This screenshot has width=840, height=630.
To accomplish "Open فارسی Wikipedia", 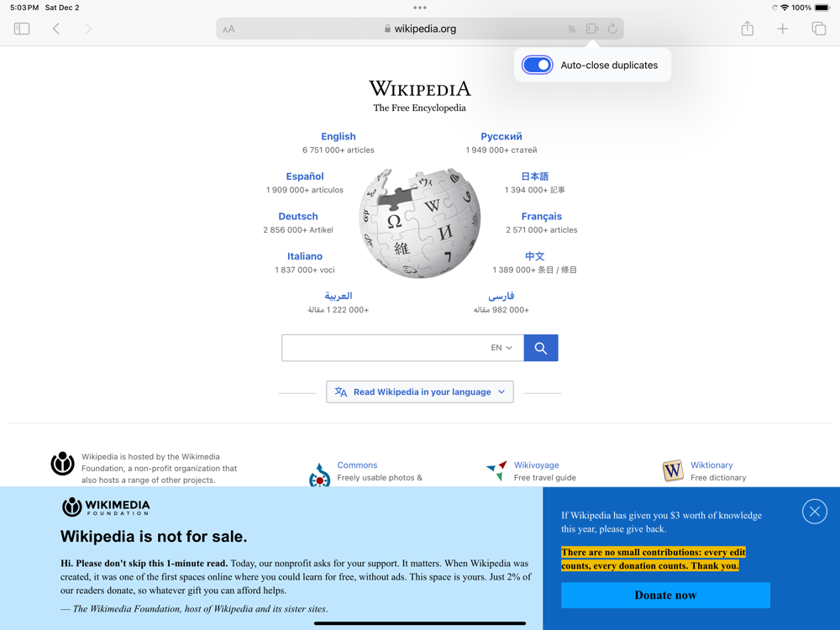I will pyautogui.click(x=501, y=296).
